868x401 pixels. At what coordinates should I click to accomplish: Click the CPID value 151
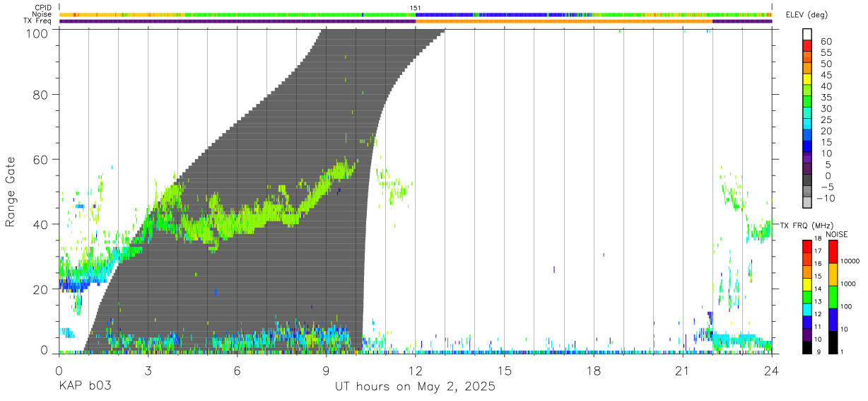coord(416,8)
